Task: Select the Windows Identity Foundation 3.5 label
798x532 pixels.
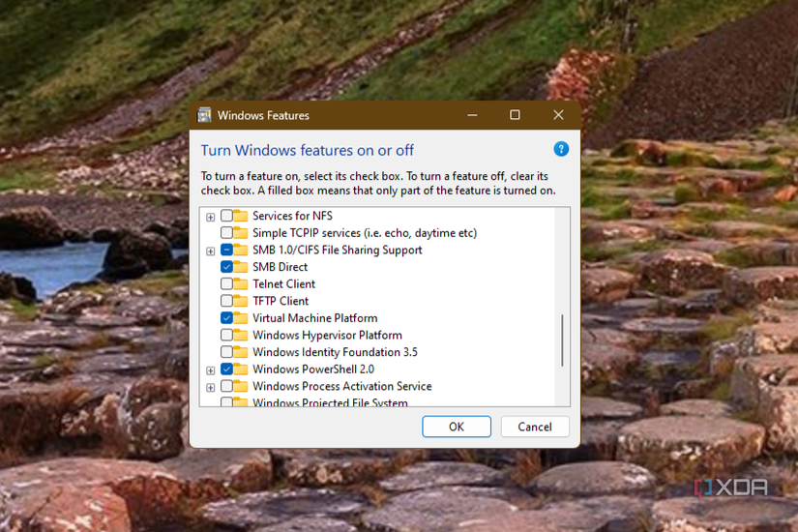Action: click(335, 352)
